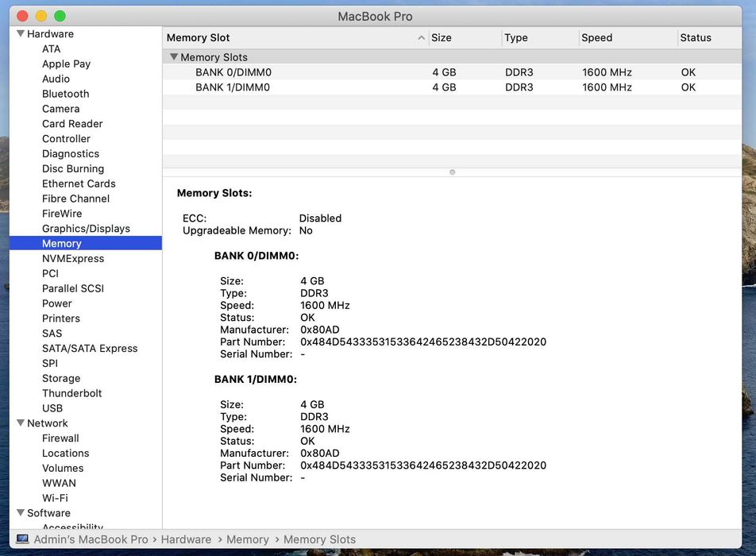This screenshot has height=556, width=756.
Task: Open NVMExpress information
Action: (x=73, y=258)
